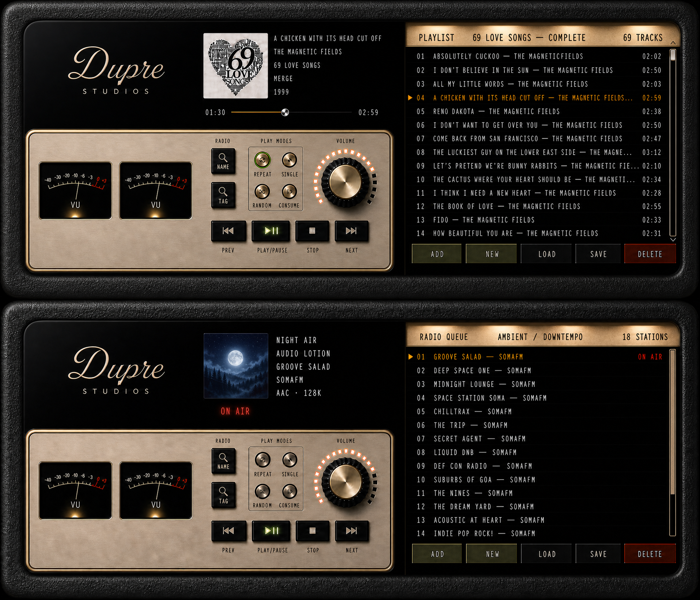Screen dimensions: 700x600
Task: Click the volume knob in the playlist player
Action: [345, 182]
